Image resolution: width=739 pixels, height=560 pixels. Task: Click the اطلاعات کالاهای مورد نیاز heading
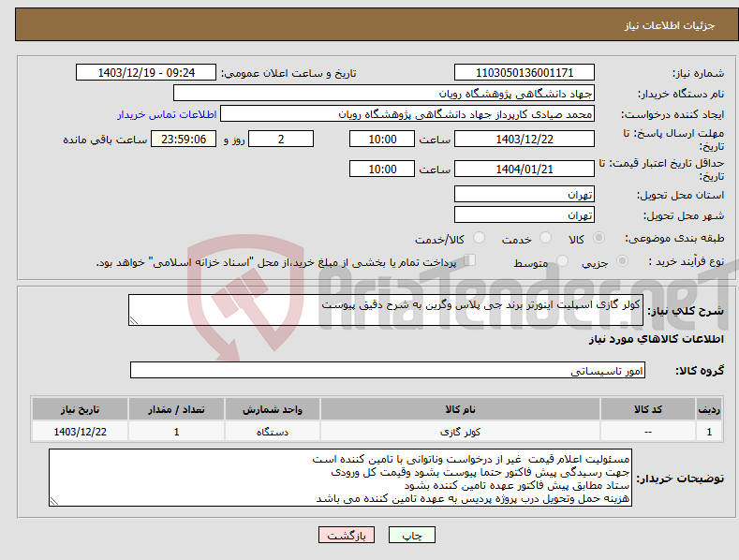[x=656, y=339]
